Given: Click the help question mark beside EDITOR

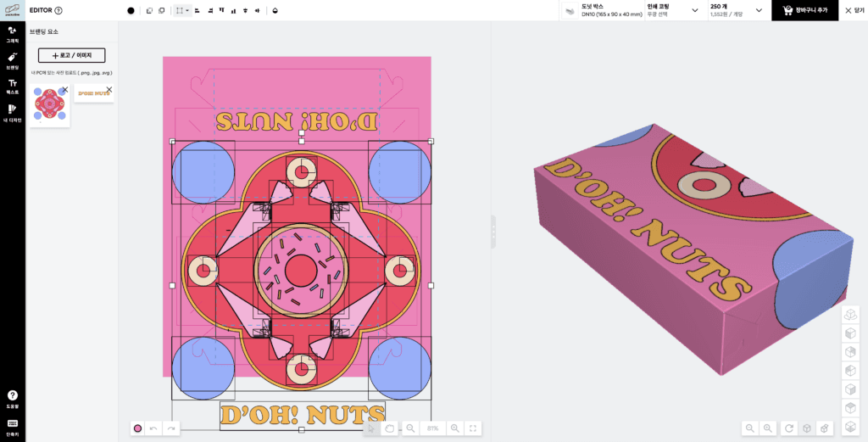Looking at the screenshot, I should [x=58, y=10].
